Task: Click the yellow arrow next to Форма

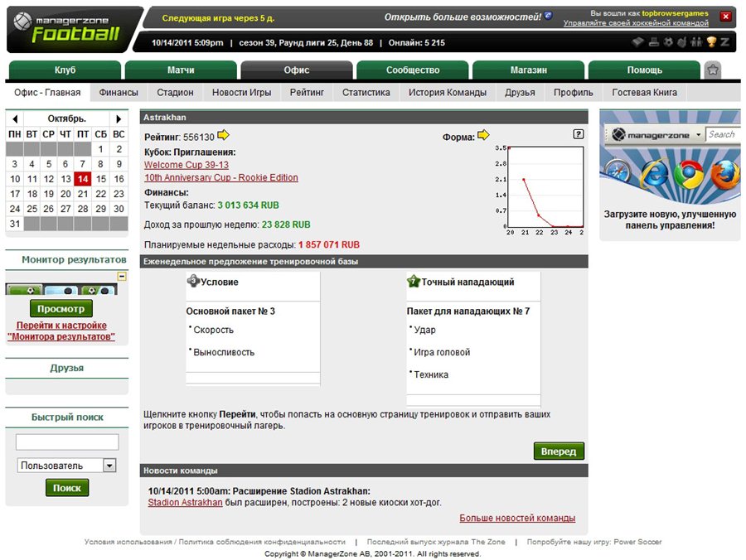Action: 483,136
